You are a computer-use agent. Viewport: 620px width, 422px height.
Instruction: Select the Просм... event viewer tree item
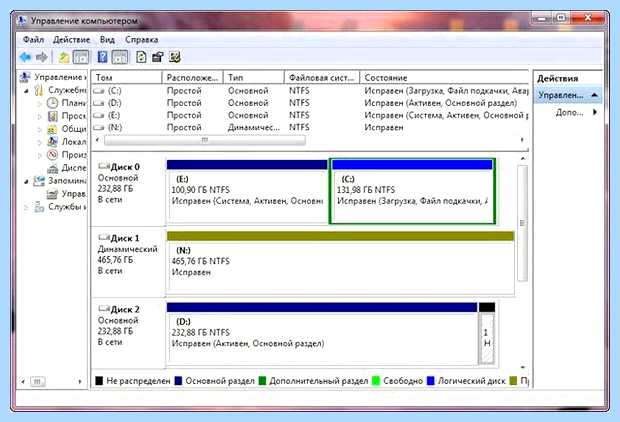(x=67, y=116)
